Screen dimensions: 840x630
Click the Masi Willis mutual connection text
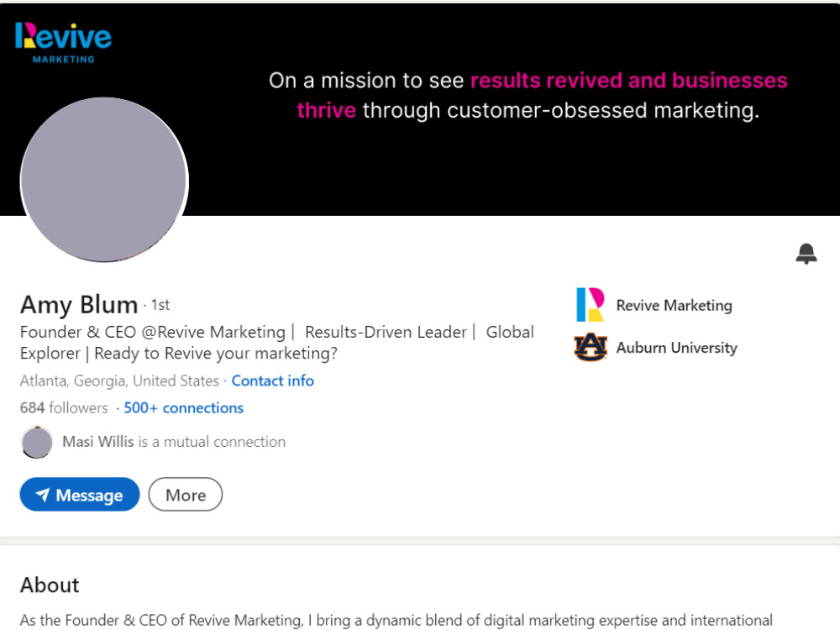(174, 442)
